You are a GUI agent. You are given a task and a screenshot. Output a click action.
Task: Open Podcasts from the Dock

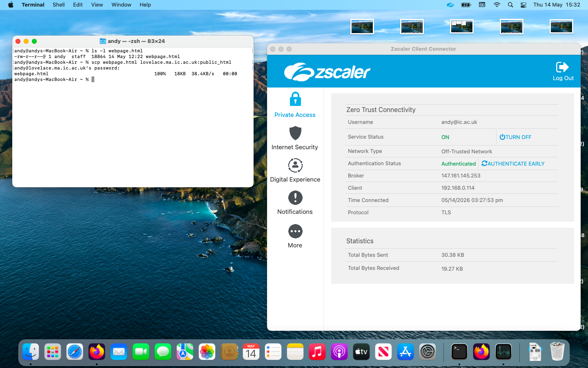[339, 352]
